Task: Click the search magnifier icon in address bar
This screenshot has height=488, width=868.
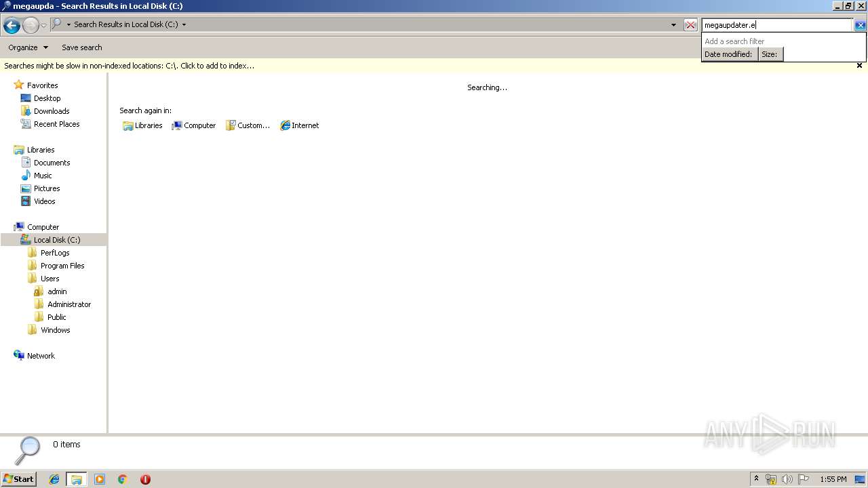Action: (57, 24)
